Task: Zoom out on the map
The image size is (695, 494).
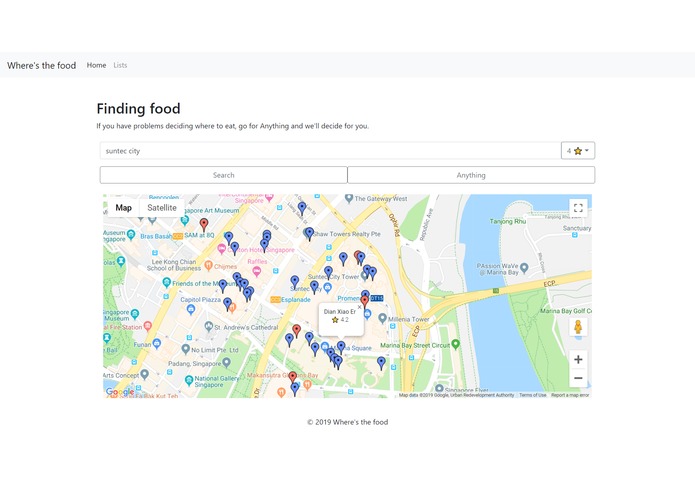Action: (x=578, y=378)
